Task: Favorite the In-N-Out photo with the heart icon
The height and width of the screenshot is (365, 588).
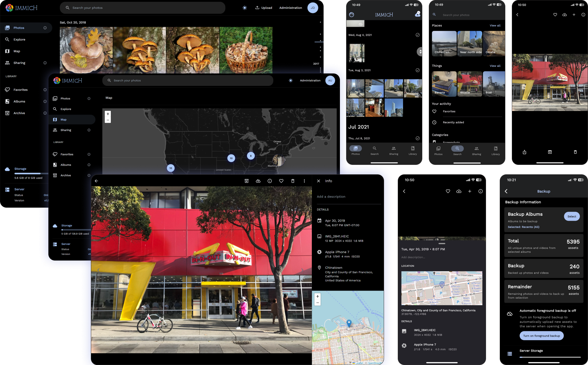Action: click(x=281, y=181)
